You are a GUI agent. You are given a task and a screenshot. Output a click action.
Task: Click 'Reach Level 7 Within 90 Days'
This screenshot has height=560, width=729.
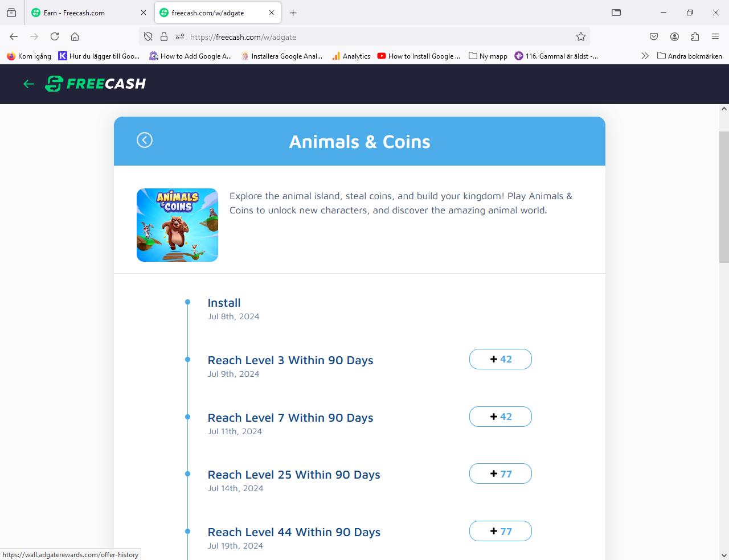(x=290, y=418)
